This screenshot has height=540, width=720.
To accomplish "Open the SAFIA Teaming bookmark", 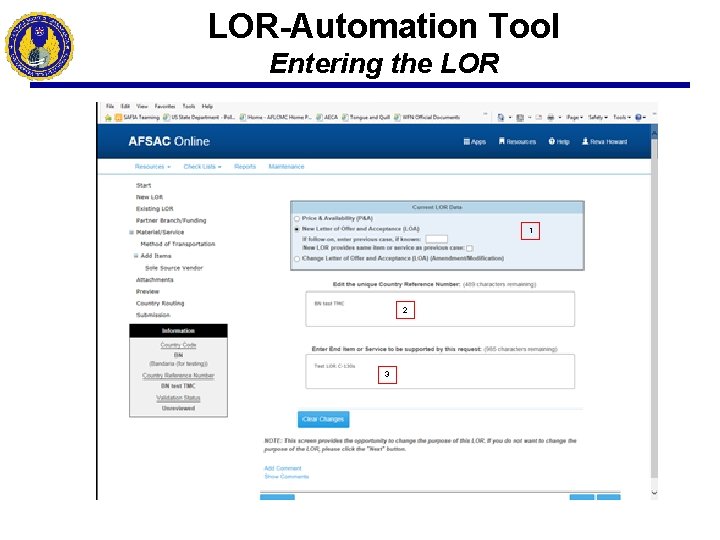I will point(137,118).
